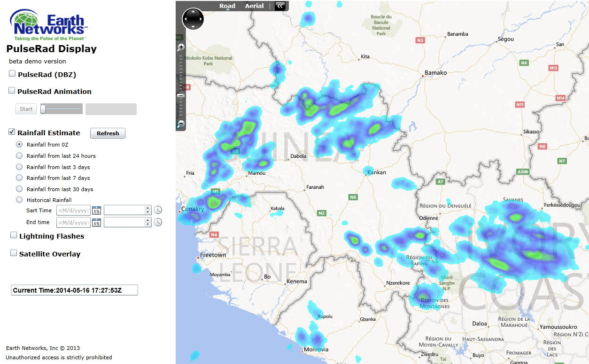
Task: Open the Sart Time calendar picker icon
Action: [x=96, y=210]
